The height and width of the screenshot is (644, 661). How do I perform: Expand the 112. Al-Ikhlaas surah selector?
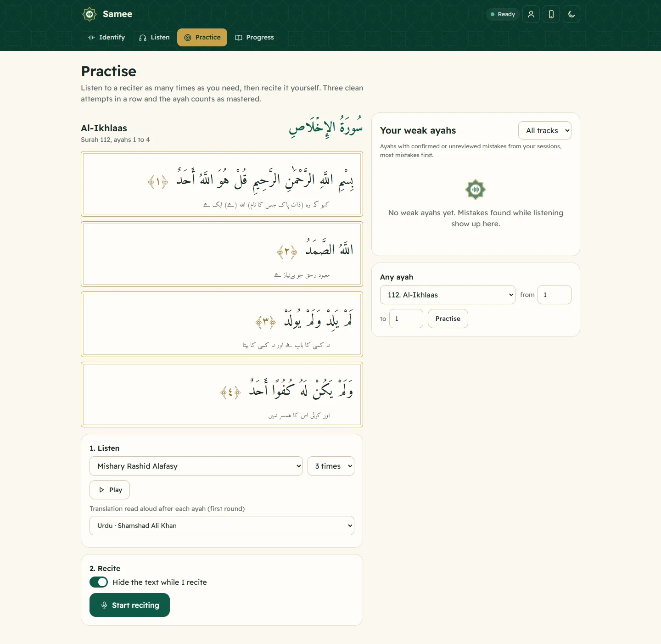point(448,295)
